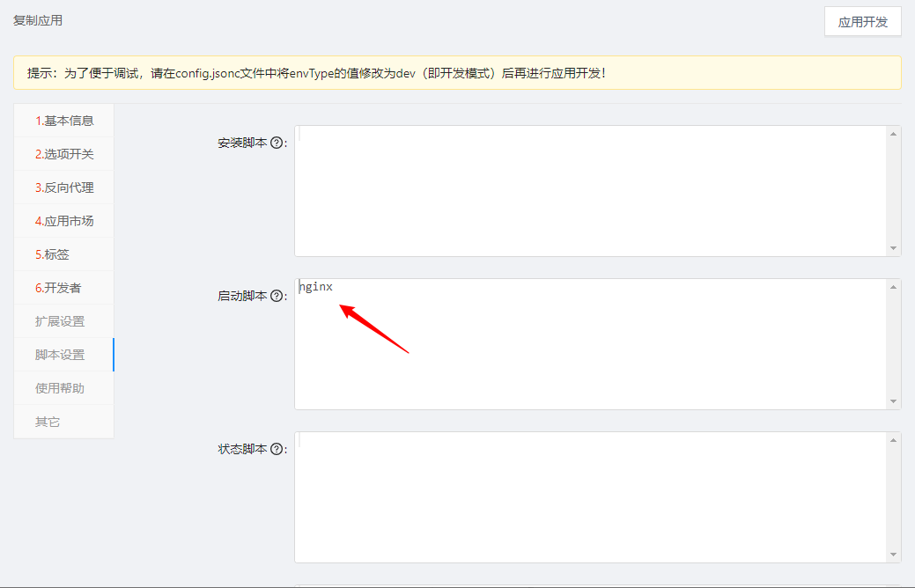Go to the 4.应用市场 tab
The image size is (915, 588).
(64, 221)
